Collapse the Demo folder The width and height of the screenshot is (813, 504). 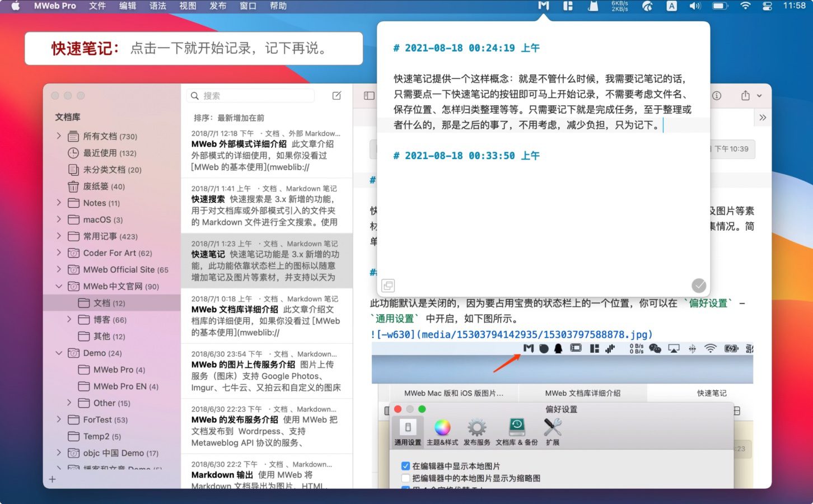[x=59, y=353]
